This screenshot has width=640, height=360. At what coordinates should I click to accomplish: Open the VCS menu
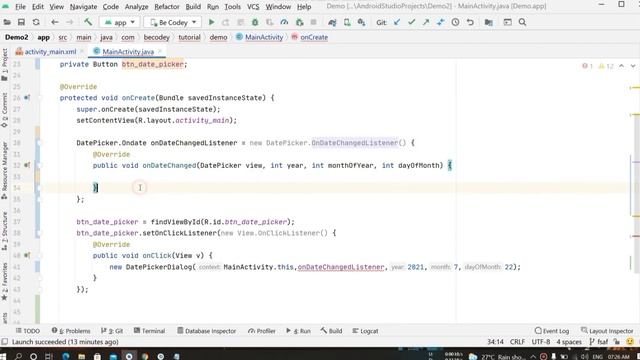point(253,7)
